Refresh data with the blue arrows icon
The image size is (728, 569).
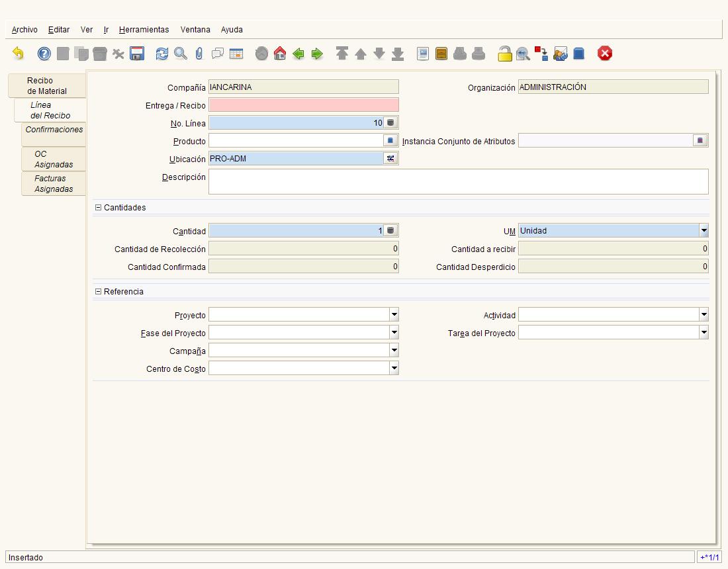pos(162,54)
